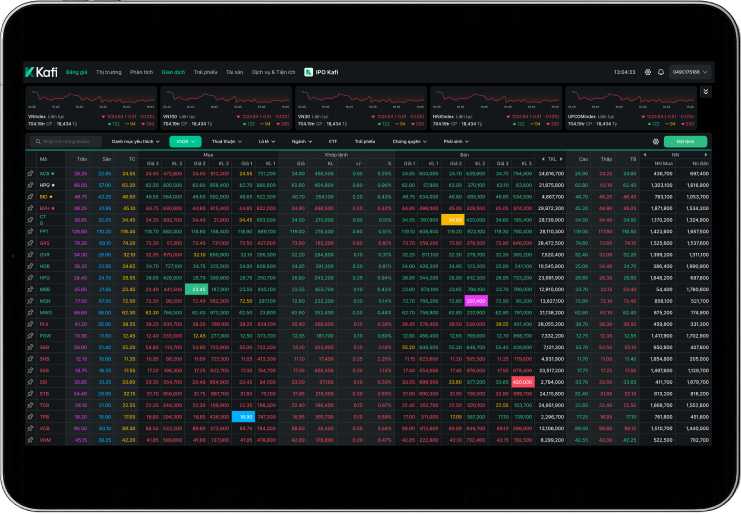Screen dimensions: 741x514
Task: Open the Phái sinh dropdown
Action: point(456,142)
